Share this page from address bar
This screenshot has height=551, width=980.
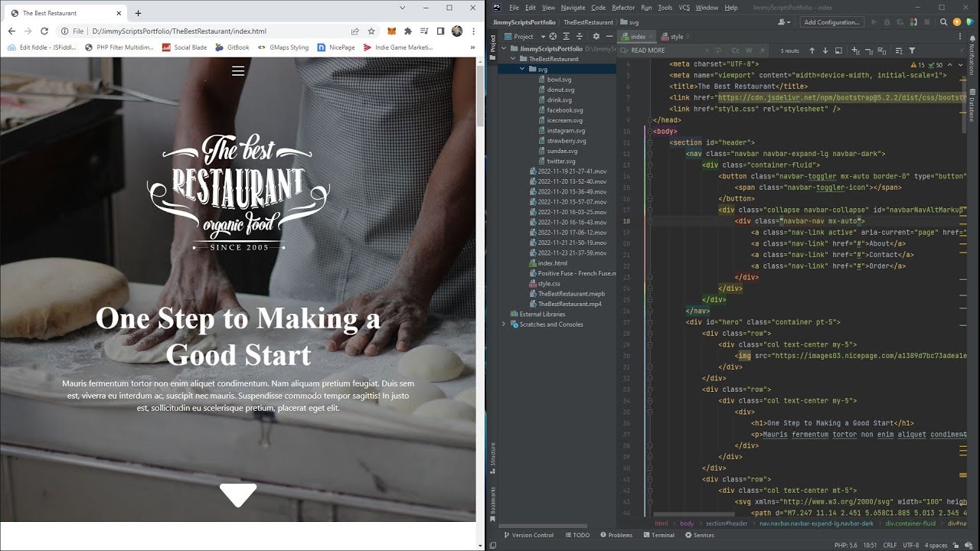(355, 31)
